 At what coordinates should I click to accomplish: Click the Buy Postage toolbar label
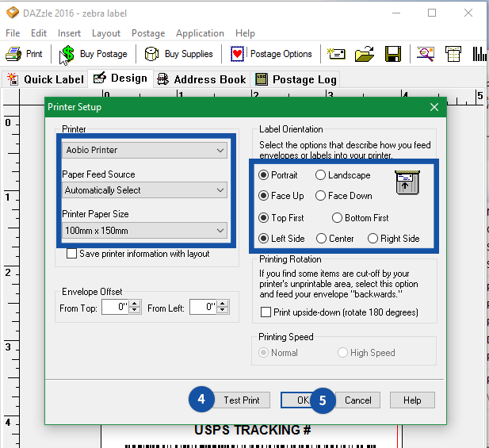(104, 54)
